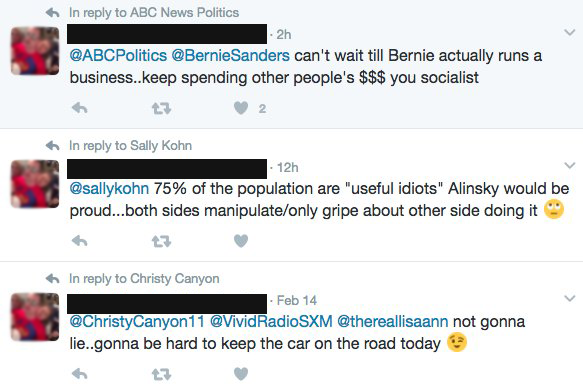Reply to the car on the road tweet
Screen dimensions: 583x392
coord(80,374)
